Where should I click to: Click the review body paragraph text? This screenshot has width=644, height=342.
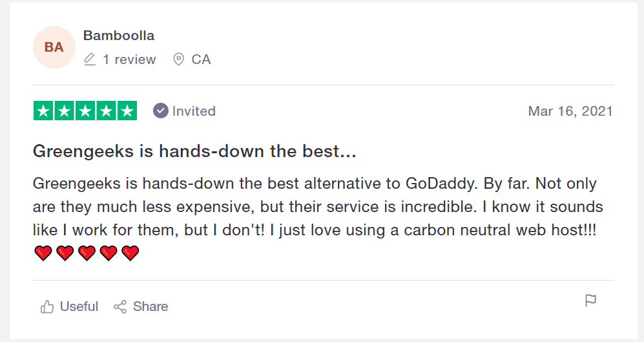click(x=318, y=207)
